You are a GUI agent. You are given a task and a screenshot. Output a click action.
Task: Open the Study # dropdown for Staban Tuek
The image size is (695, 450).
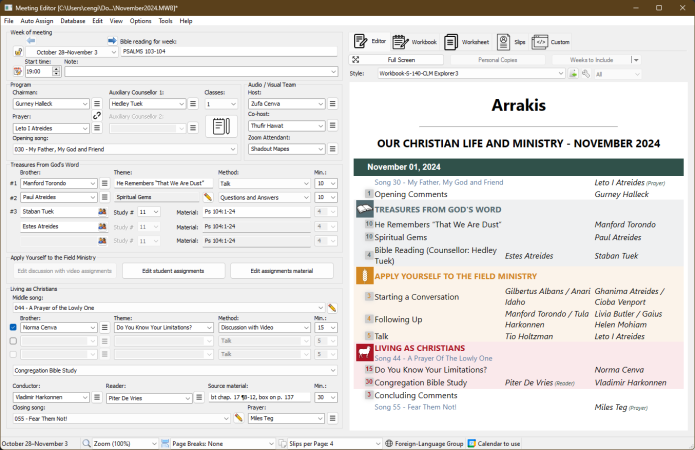pos(156,212)
